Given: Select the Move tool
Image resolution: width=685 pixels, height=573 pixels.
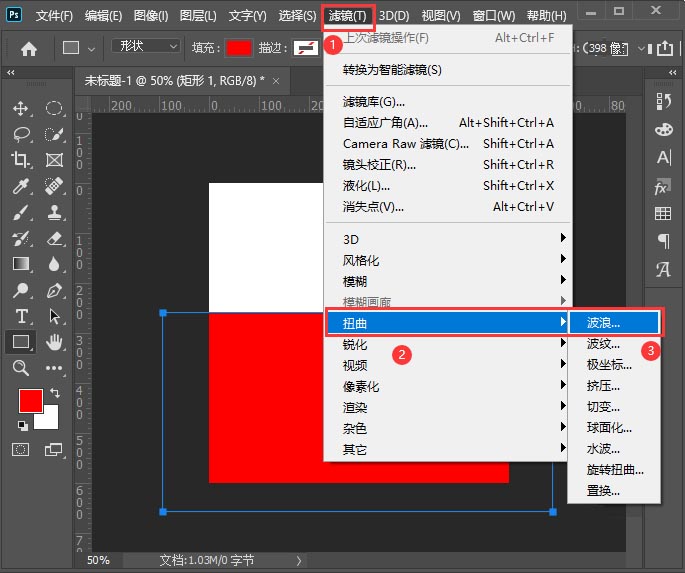Looking at the screenshot, I should pyautogui.click(x=21, y=109).
